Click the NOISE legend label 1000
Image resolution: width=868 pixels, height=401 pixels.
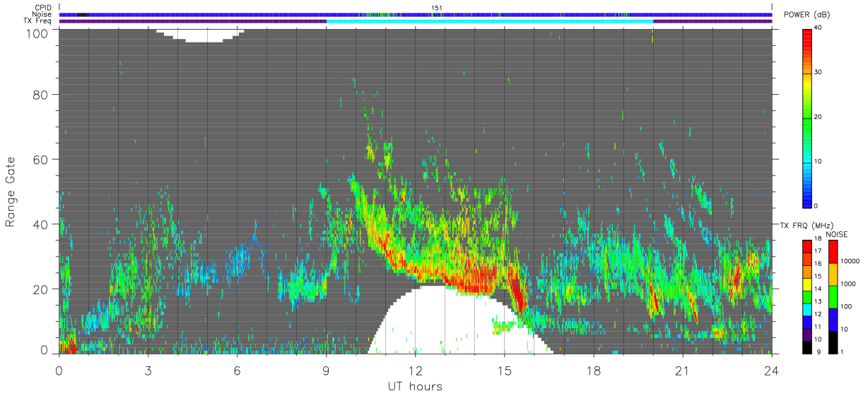849,284
